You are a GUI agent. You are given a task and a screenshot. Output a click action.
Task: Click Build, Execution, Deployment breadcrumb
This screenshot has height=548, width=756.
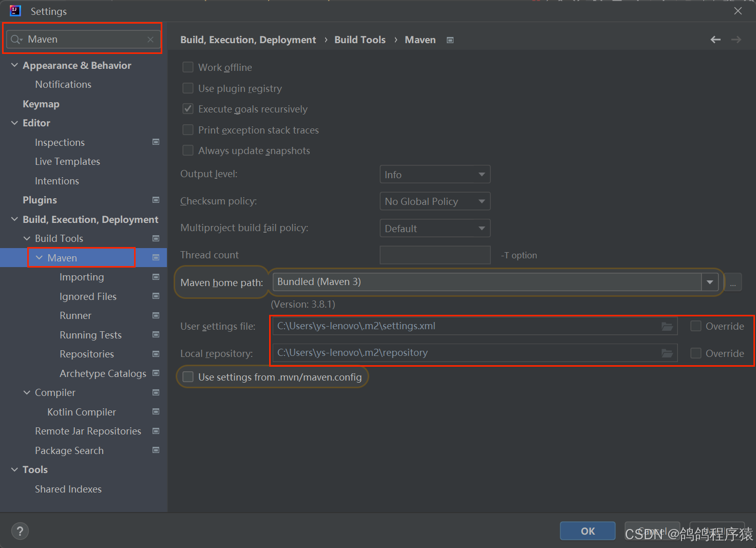(x=248, y=40)
